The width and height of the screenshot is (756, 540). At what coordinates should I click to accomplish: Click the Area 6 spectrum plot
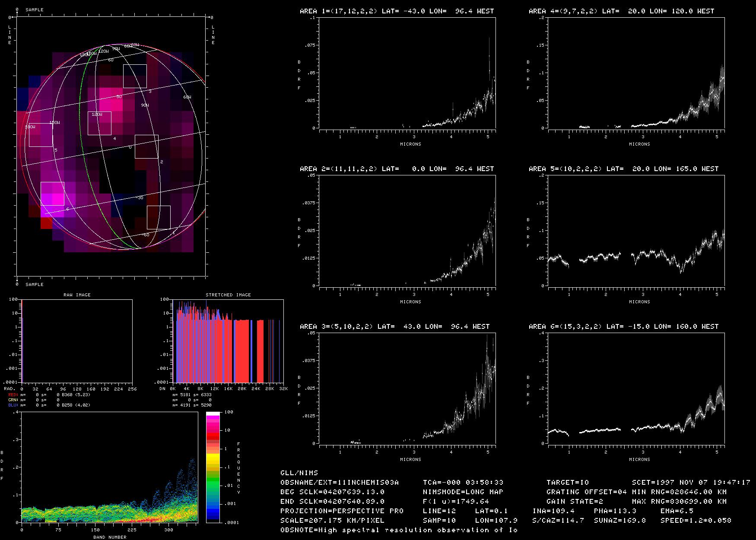(636, 388)
